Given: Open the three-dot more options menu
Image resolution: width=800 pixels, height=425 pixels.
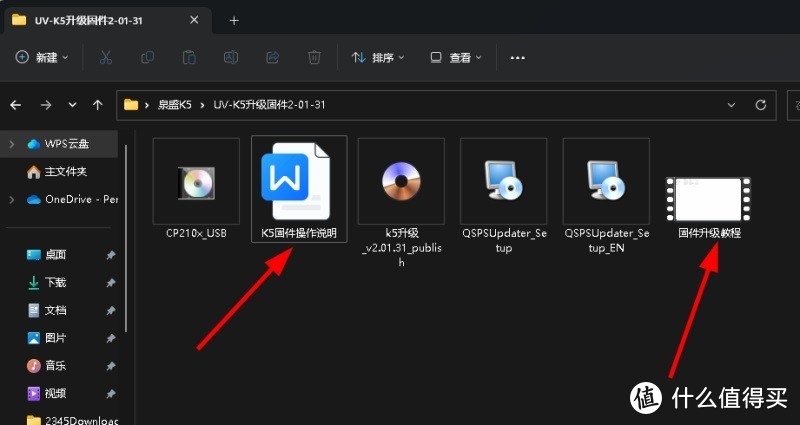Looking at the screenshot, I should coord(517,58).
